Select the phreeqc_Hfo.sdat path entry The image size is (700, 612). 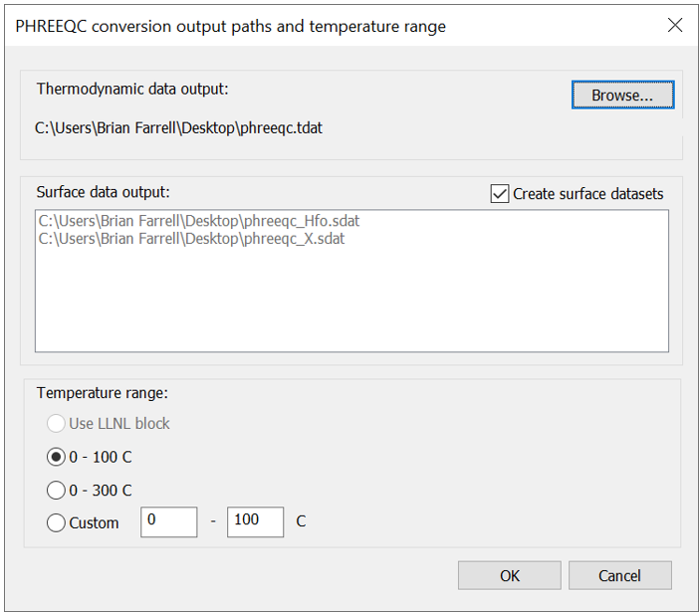click(x=199, y=221)
